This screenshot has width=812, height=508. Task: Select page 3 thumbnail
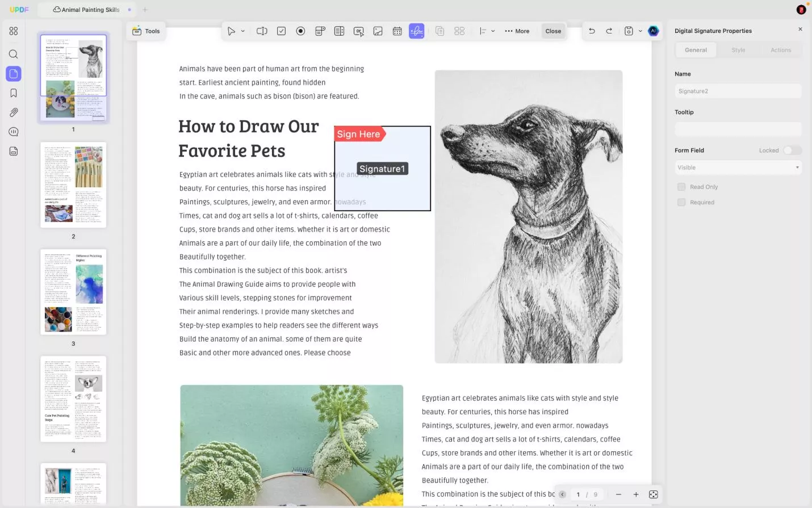pyautogui.click(x=73, y=292)
